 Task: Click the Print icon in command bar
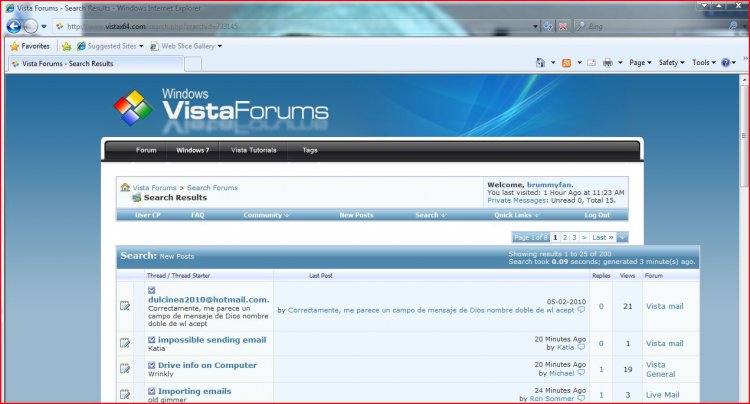point(607,63)
